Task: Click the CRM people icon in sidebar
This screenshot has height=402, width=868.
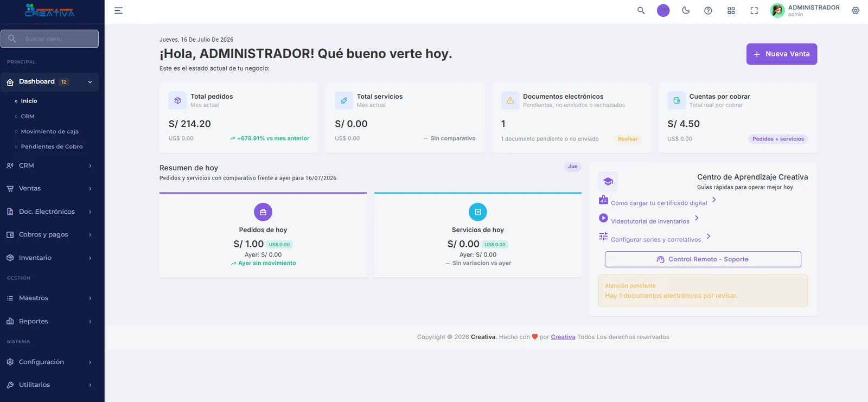Action: [10, 165]
